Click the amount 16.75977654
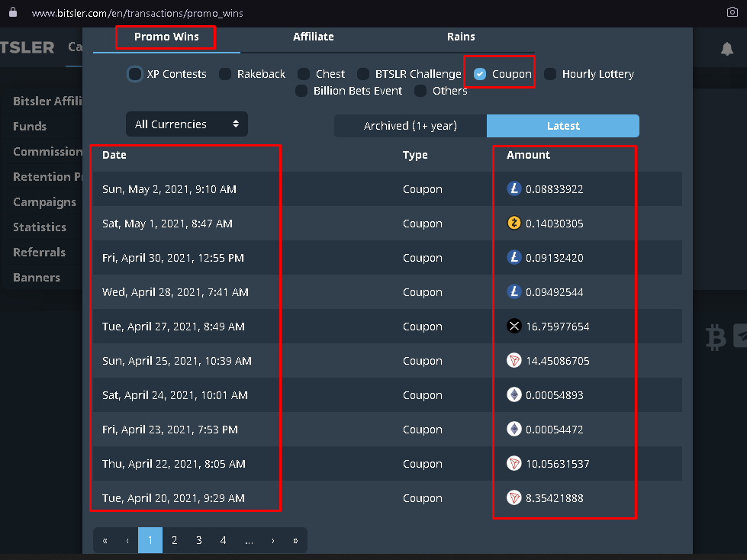 pyautogui.click(x=558, y=327)
